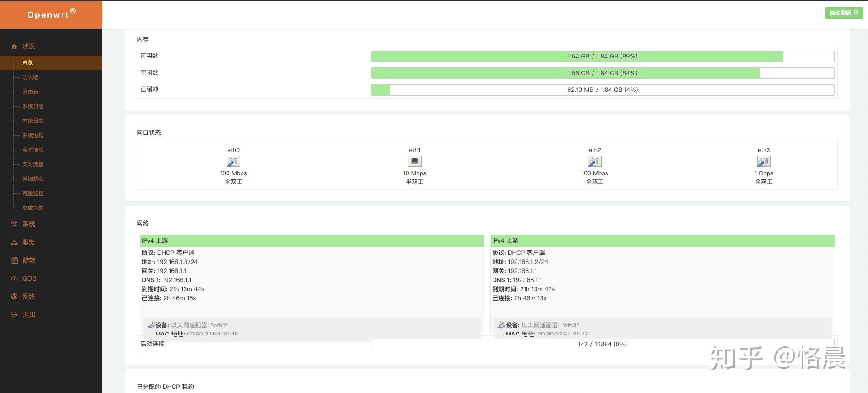Click the IPv4 上游 header with address 192.168.1.3/24
868x393 pixels.
(x=312, y=240)
